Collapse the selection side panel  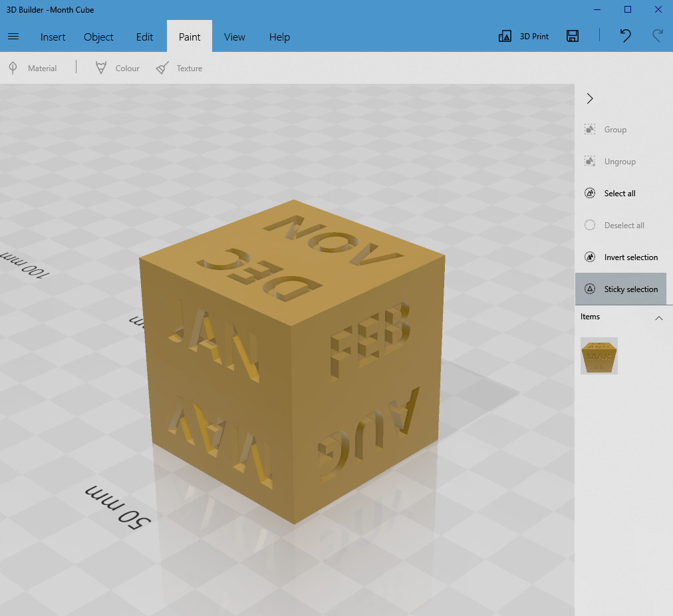tap(589, 98)
